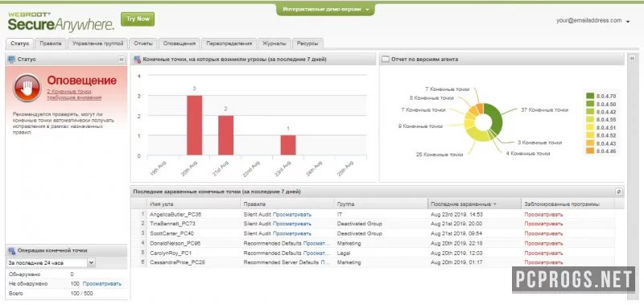Switch to the Журналы tab
Screen dimensions: 644x305
[275, 43]
